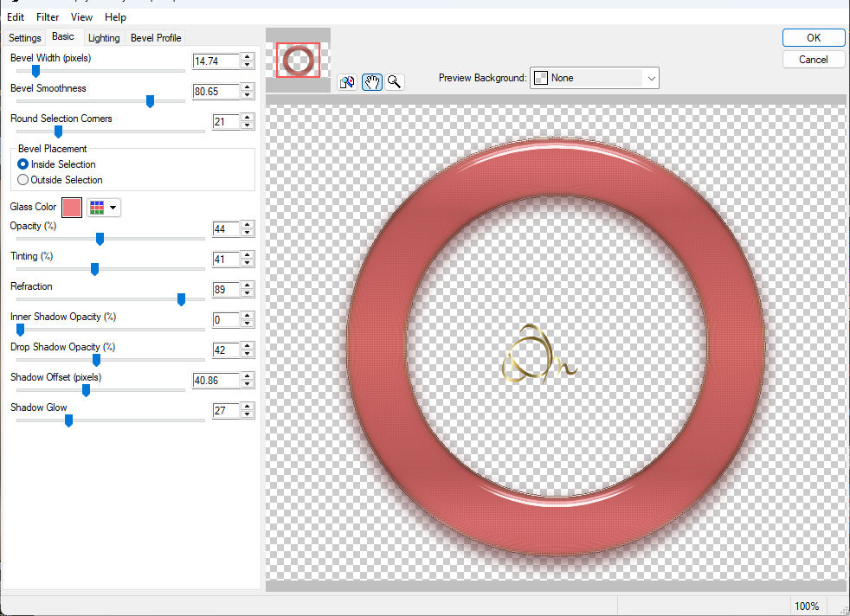The image size is (850, 616).
Task: Increase Refraction value with the up arrow
Action: pyautogui.click(x=248, y=286)
